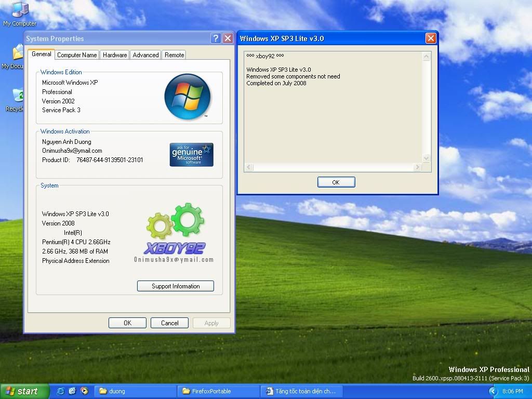
Task: Click the genuine Microsoft software badge
Action: (191, 154)
